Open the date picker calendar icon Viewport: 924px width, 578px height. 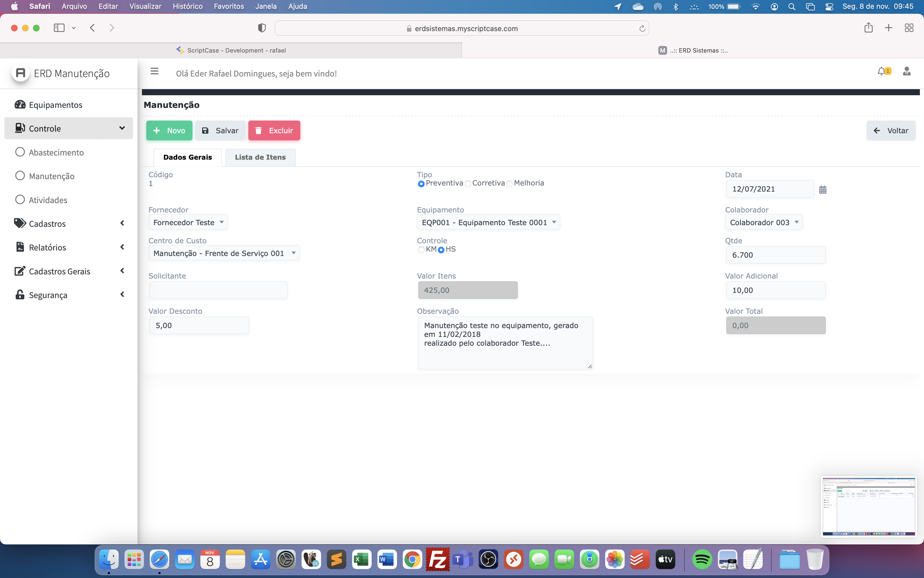click(x=823, y=190)
